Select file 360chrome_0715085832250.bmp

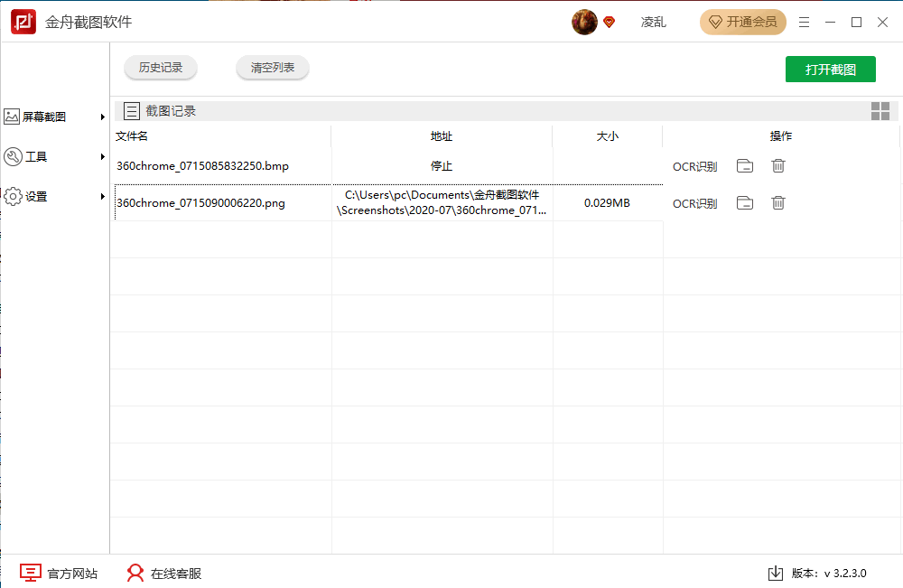tap(202, 166)
